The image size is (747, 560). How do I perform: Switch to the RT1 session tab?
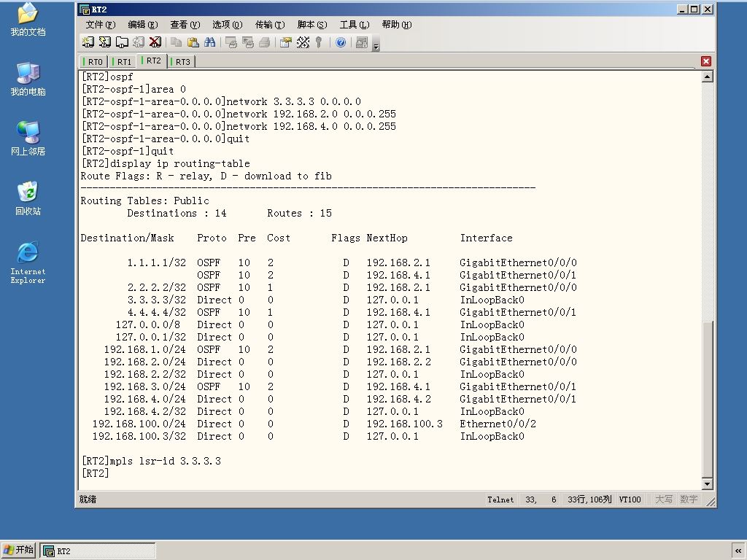[123, 62]
